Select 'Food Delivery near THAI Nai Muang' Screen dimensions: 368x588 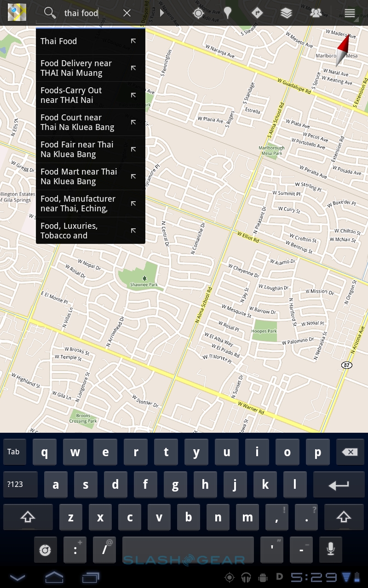point(91,68)
